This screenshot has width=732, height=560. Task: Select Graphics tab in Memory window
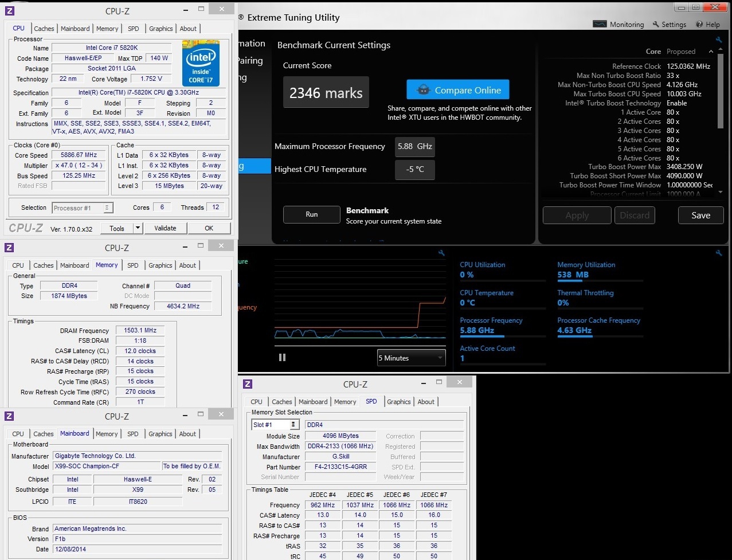(161, 265)
